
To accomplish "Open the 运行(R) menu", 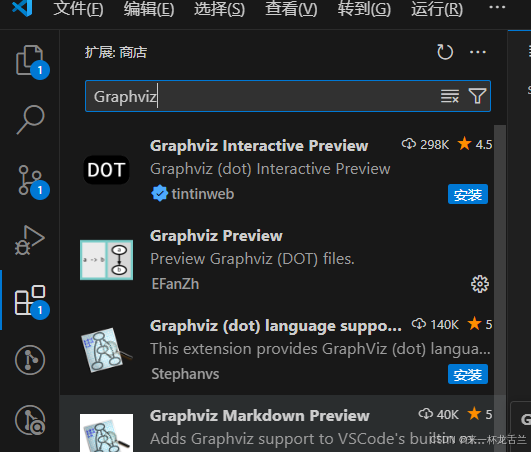I will [x=437, y=9].
